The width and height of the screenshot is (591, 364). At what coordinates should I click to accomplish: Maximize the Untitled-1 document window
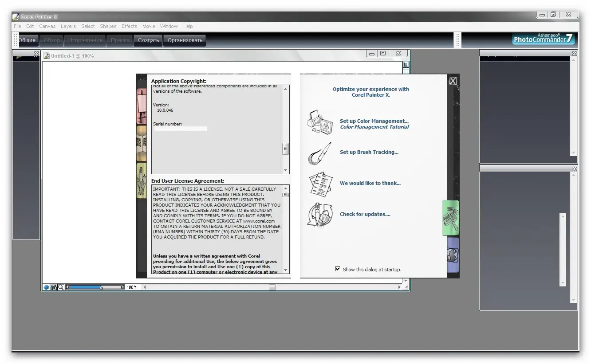pos(383,53)
